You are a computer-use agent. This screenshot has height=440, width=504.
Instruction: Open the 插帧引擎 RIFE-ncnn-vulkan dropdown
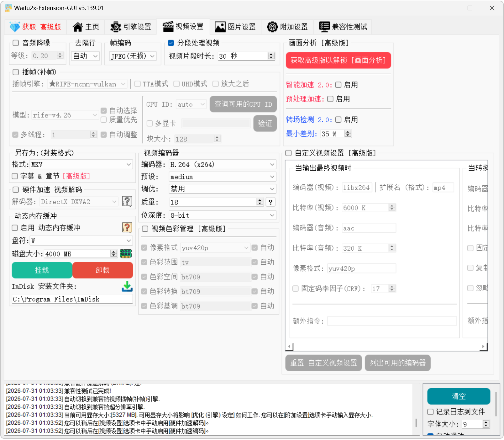click(87, 84)
